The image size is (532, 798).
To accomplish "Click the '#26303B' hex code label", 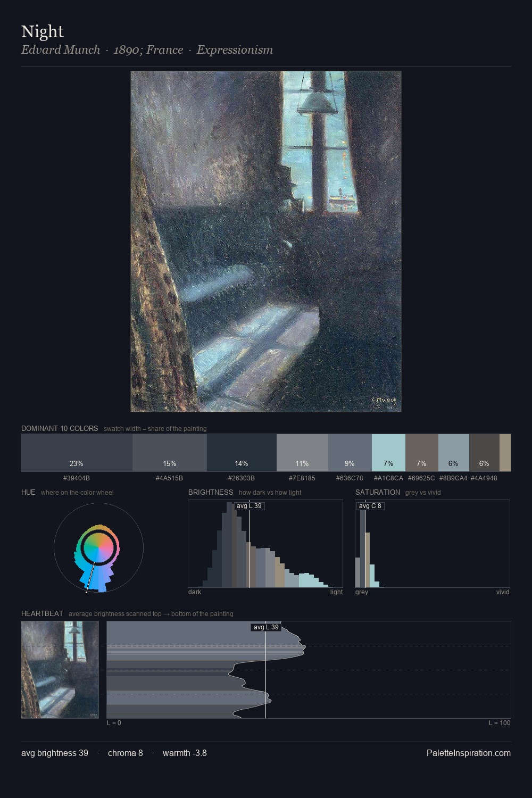I will pyautogui.click(x=242, y=478).
